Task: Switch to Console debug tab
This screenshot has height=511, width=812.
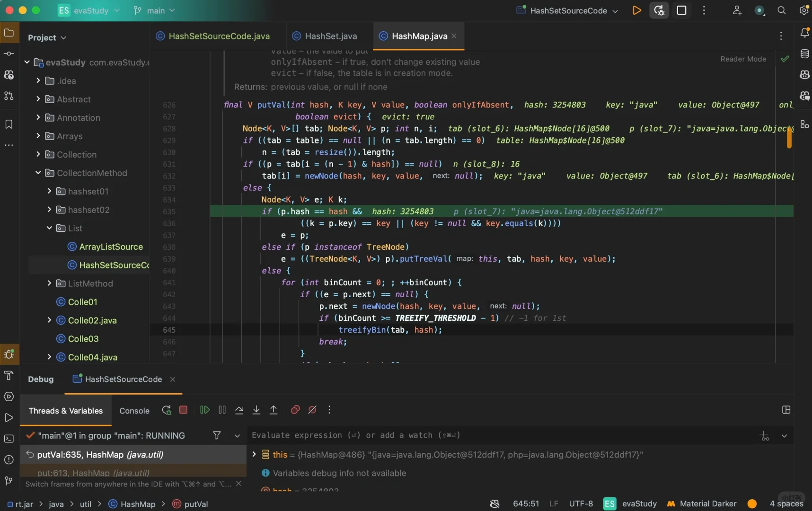Action: point(134,411)
